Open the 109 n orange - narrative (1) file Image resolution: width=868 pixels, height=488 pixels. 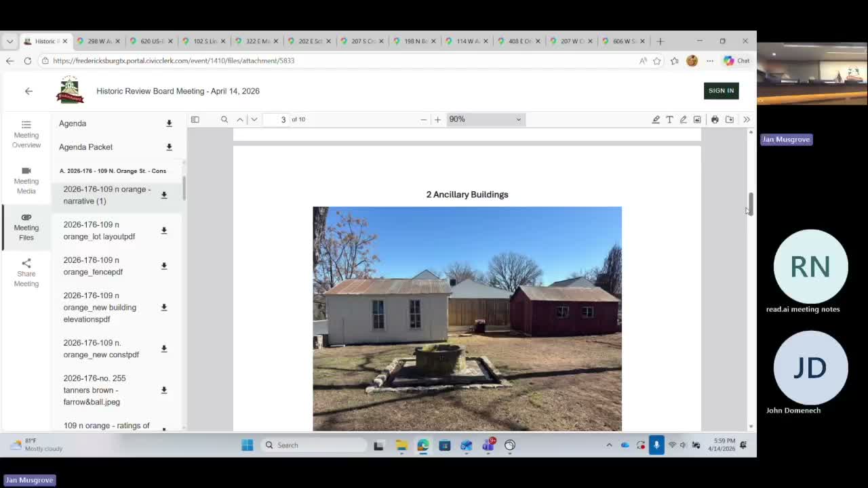[107, 195]
